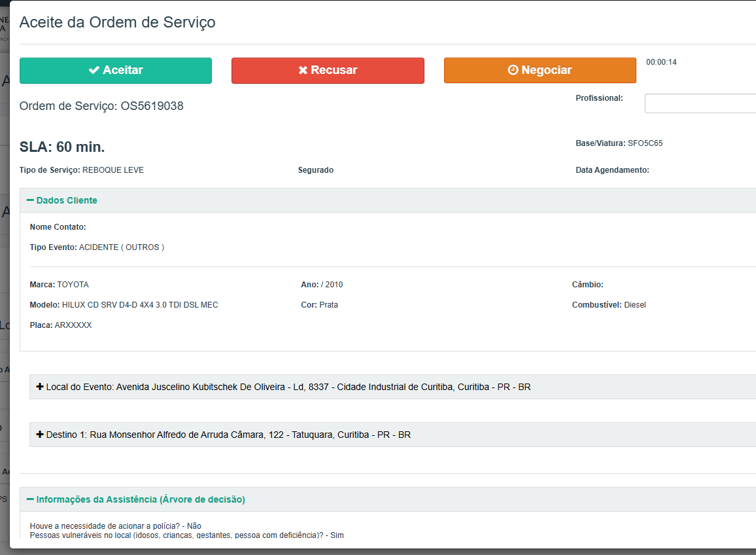Focus the Profissional input field
756x555 pixels.
pyautogui.click(x=700, y=103)
